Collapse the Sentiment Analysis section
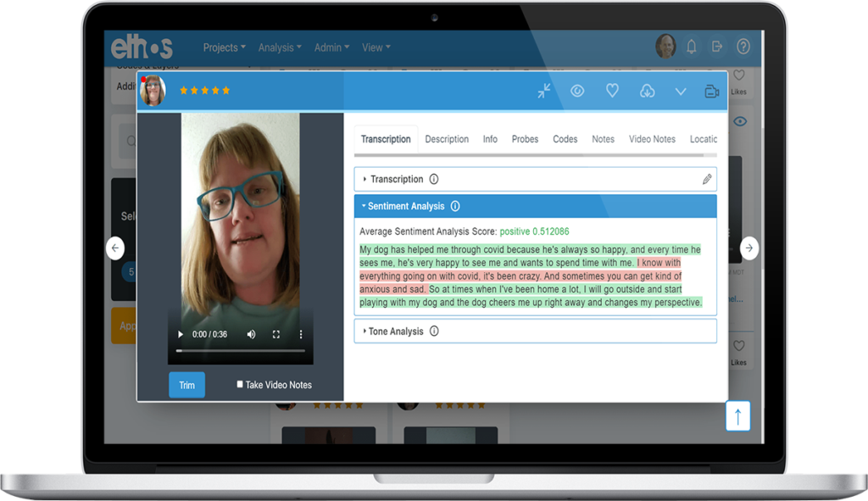This screenshot has width=868, height=501. pos(536,206)
